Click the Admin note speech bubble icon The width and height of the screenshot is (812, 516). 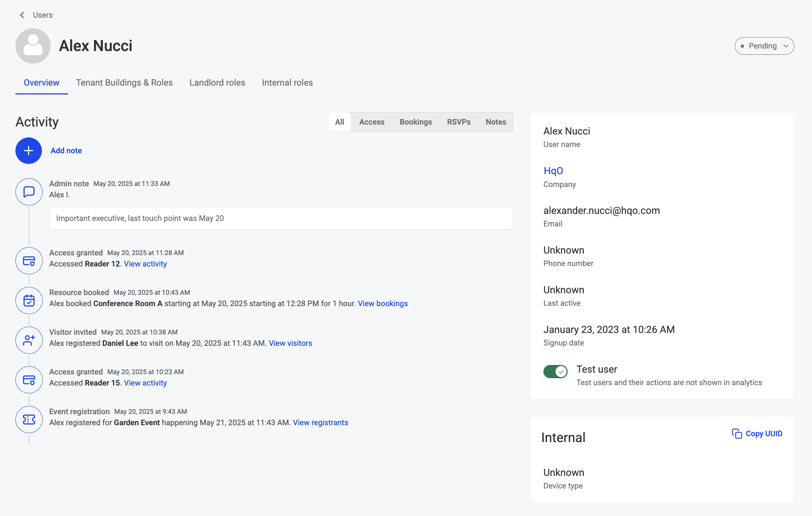click(29, 192)
